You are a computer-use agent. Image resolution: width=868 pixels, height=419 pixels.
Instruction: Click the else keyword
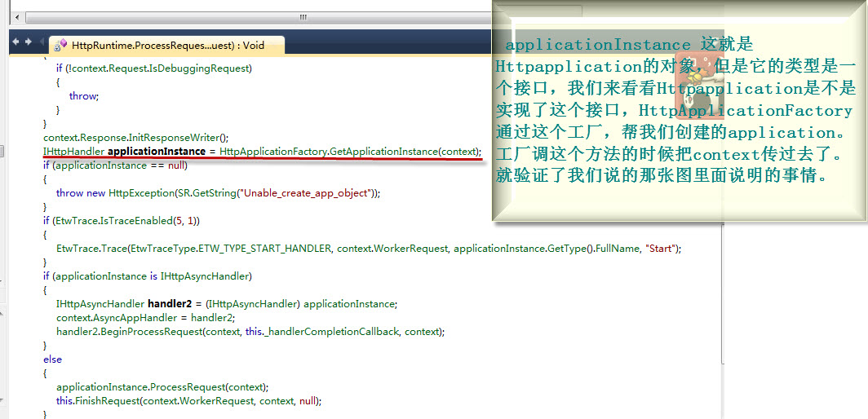coord(52,359)
